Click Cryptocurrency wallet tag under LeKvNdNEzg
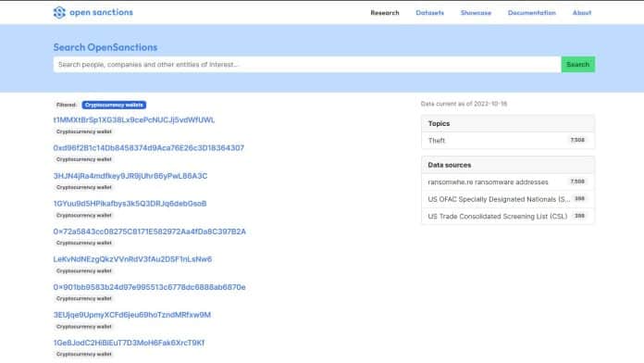The height and width of the screenshot is (363, 644). pos(84,271)
